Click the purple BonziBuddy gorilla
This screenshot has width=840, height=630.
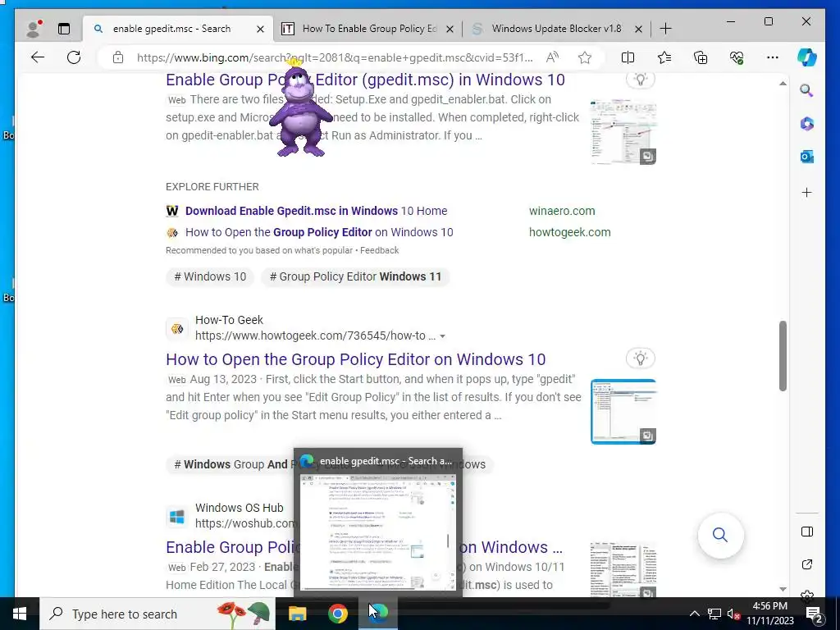(300, 109)
